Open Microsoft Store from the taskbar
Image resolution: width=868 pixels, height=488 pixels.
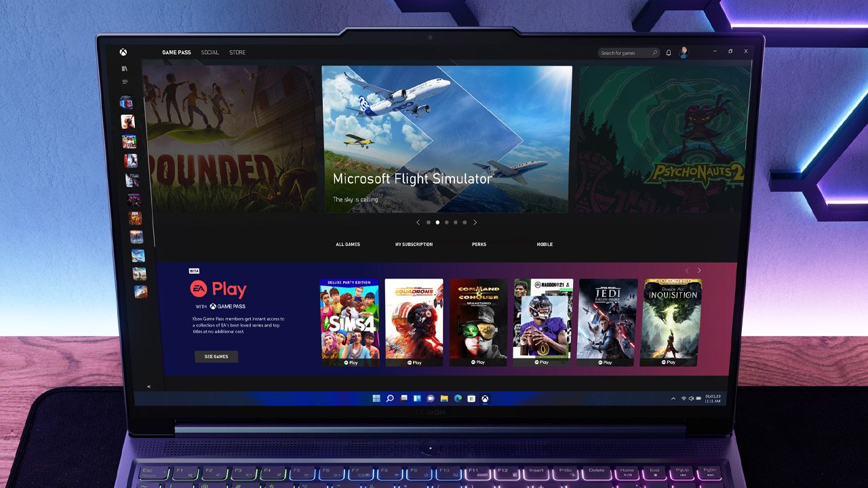point(471,399)
